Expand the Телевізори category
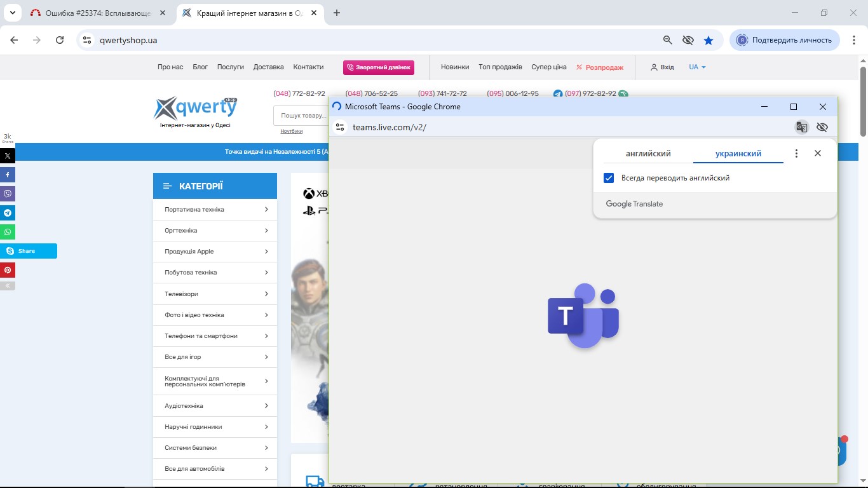This screenshot has height=488, width=868. 215,294
